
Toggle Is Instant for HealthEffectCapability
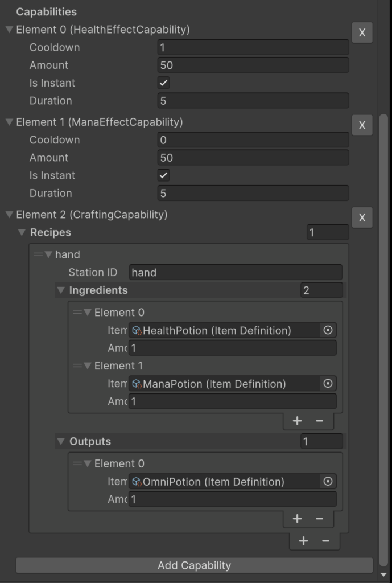164,83
